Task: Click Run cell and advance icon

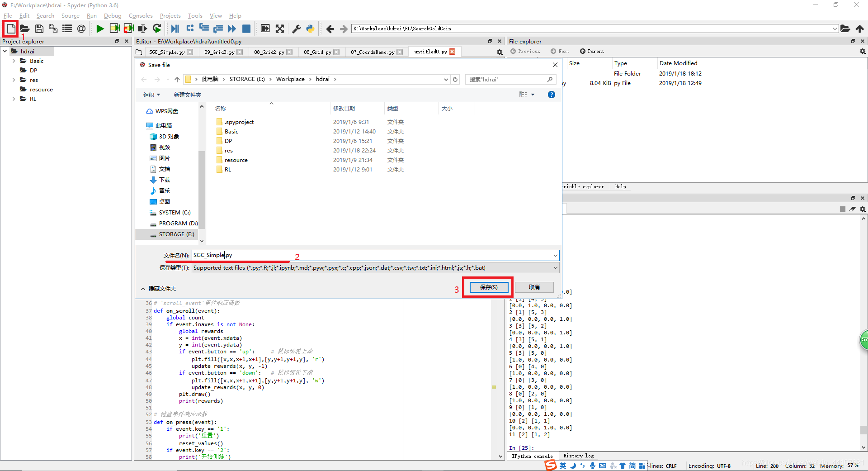Action: coord(129,29)
